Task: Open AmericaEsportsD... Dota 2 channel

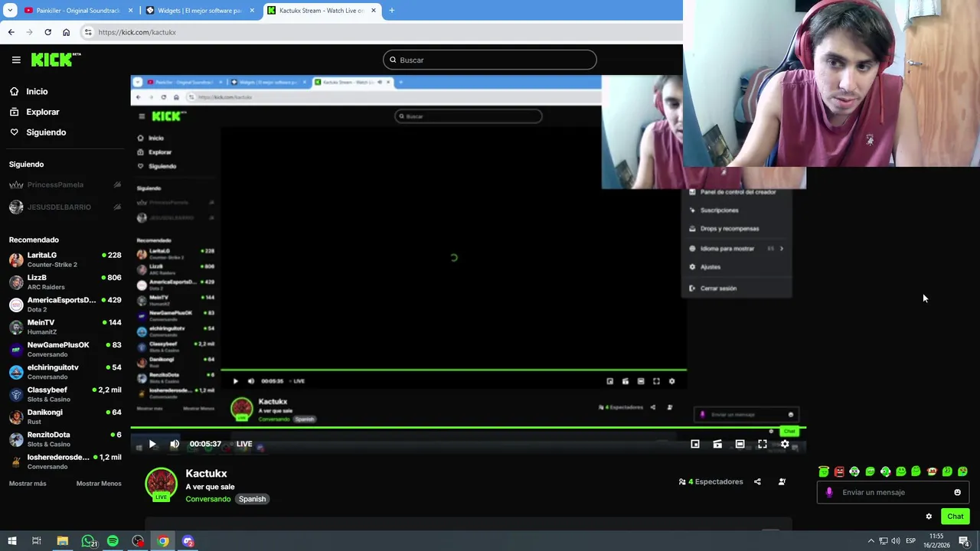Action: [x=65, y=305]
